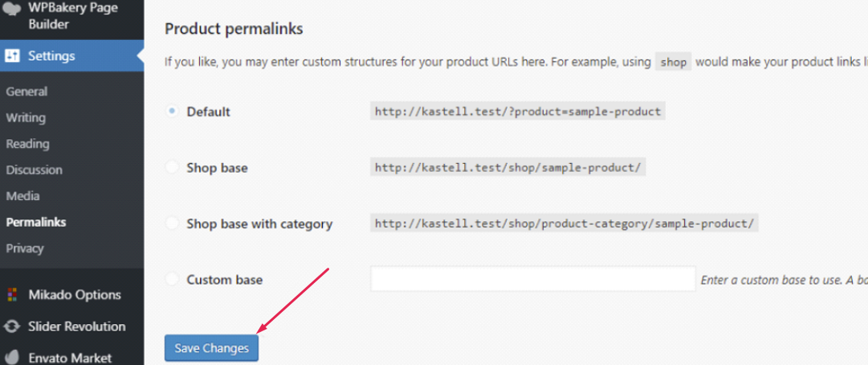Open Privacy settings page
Viewport: 868px width, 365px height.
pyautogui.click(x=25, y=248)
